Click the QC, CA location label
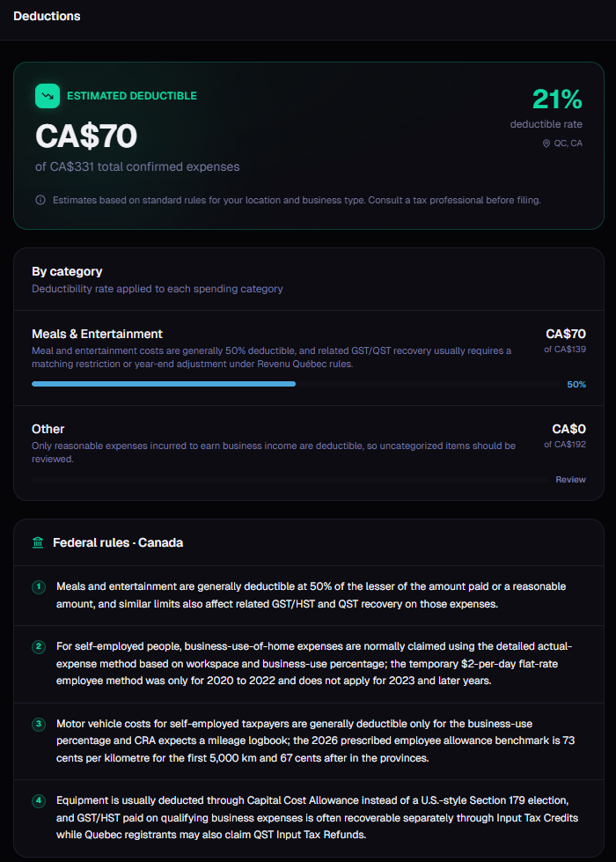616x862 pixels. 568,143
